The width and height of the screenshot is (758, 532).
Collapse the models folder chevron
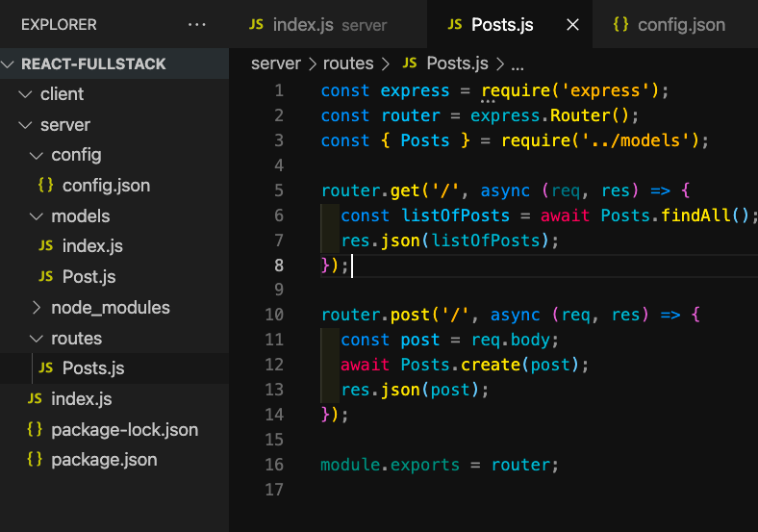(x=37, y=216)
